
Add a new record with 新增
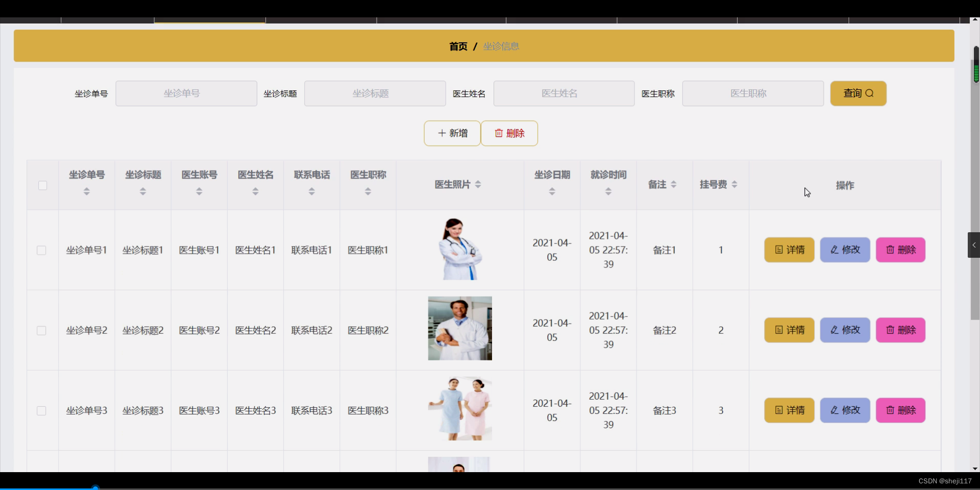[x=452, y=133]
